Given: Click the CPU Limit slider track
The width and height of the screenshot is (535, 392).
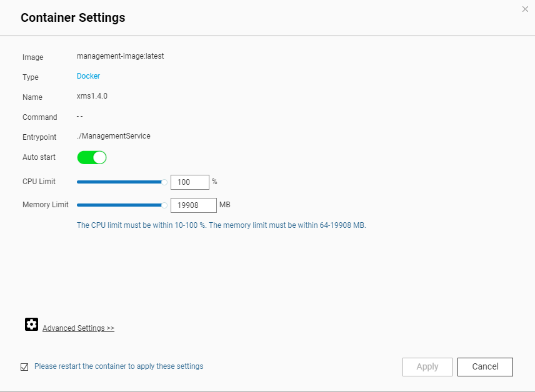Looking at the screenshot, I should coord(119,182).
